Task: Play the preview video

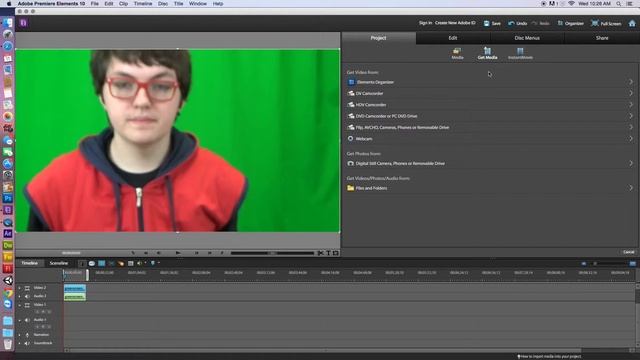Action: tap(178, 253)
